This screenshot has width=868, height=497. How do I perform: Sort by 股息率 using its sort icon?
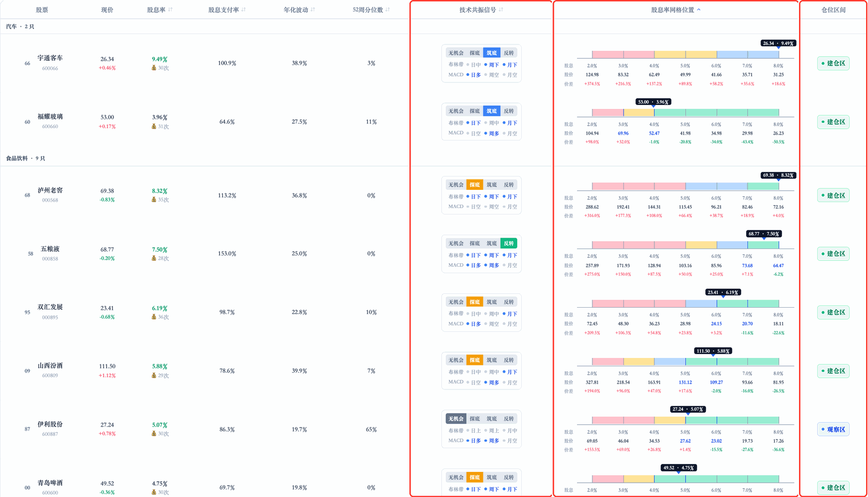(171, 10)
